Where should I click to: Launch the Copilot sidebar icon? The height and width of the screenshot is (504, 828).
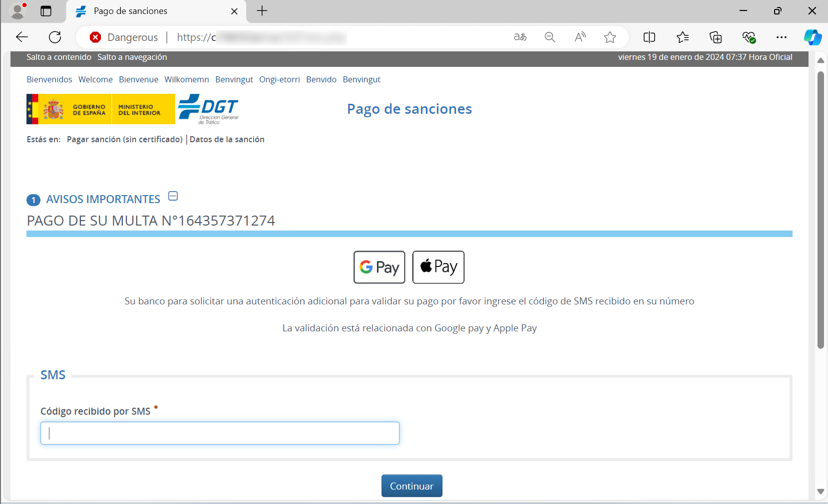(x=813, y=37)
